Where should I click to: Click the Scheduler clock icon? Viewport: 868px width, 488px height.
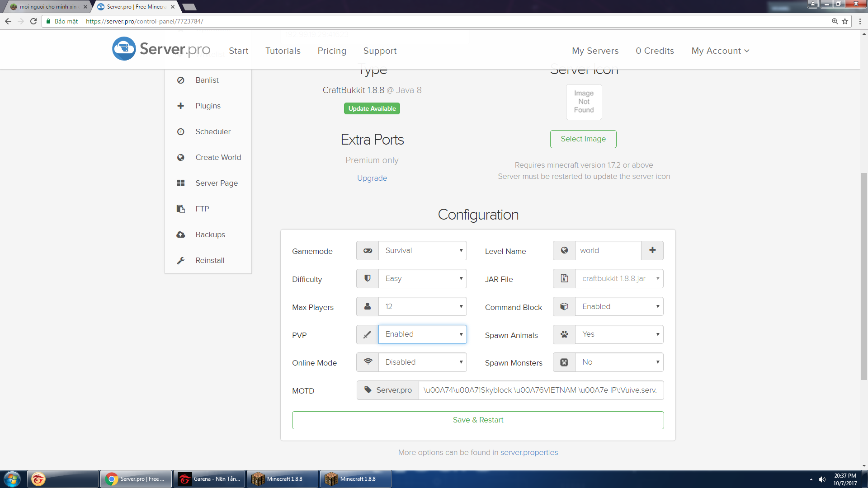pyautogui.click(x=181, y=131)
